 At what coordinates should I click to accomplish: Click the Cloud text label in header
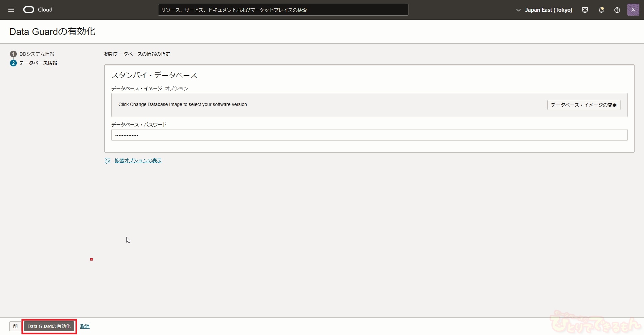[x=45, y=10]
